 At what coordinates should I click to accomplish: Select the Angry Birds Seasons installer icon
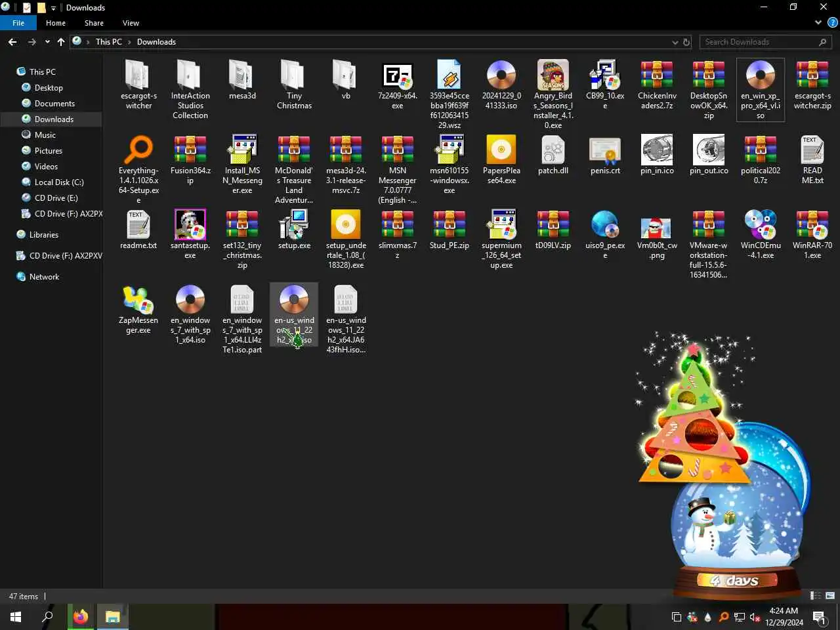(x=553, y=76)
